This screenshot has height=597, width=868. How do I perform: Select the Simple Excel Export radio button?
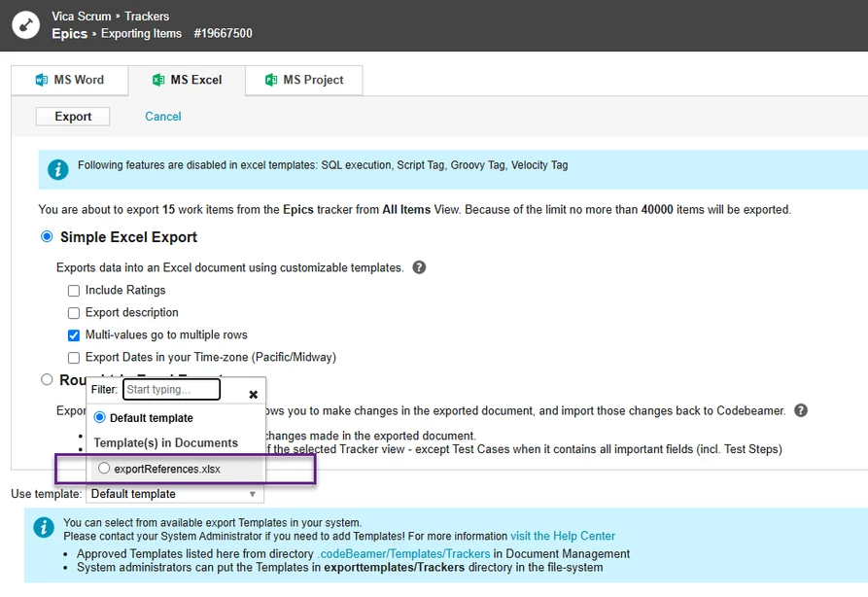[47, 236]
